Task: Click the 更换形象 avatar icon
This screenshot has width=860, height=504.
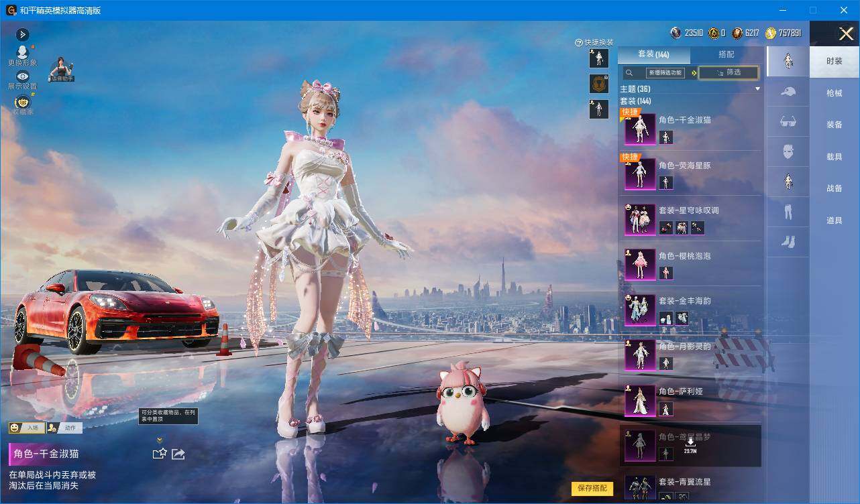Action: [22, 52]
